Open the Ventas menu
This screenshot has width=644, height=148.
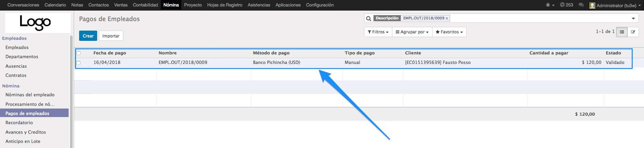click(121, 5)
